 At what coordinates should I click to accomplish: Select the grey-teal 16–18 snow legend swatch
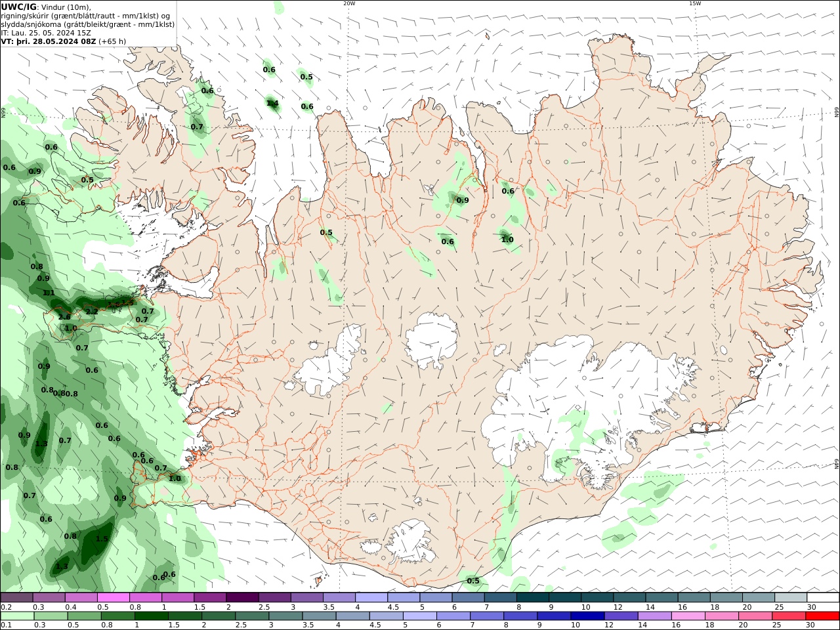[x=694, y=597]
